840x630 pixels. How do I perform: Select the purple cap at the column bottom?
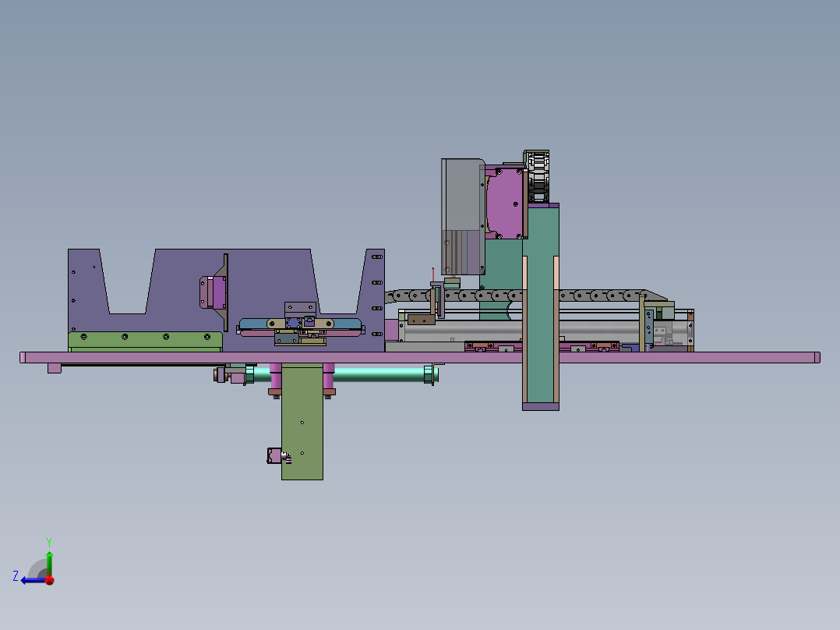(541, 406)
